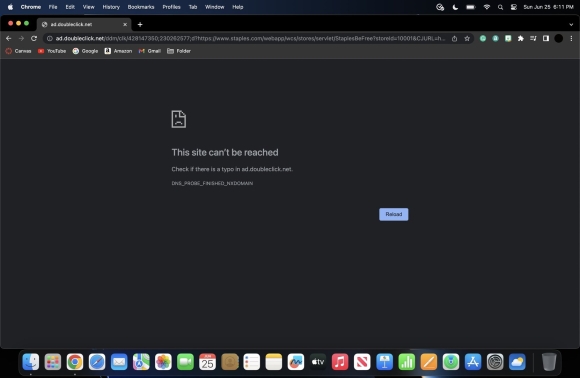The width and height of the screenshot is (580, 378).
Task: Open the View menu
Action: tap(88, 7)
